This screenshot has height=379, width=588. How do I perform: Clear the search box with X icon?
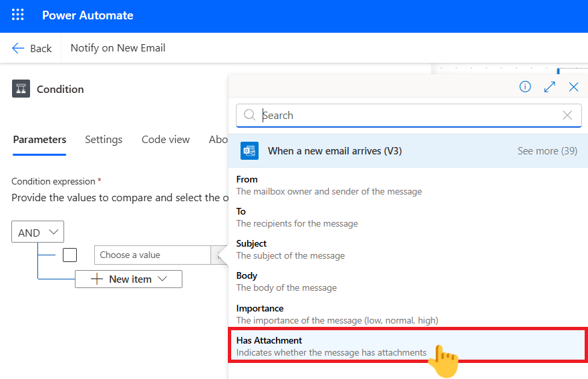[x=567, y=116]
